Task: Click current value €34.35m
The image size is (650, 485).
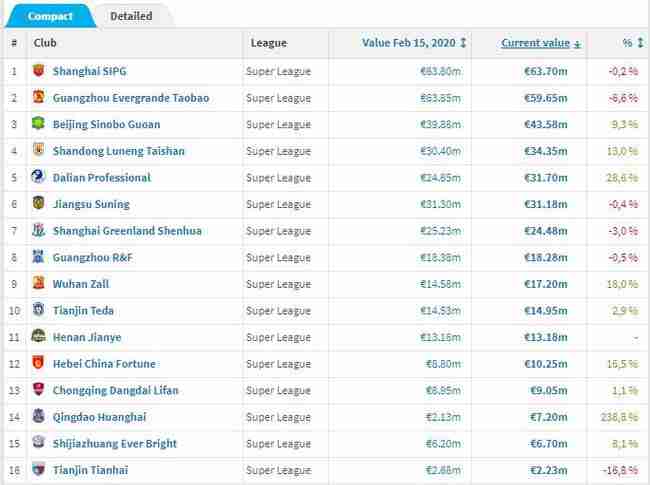Action: [x=546, y=151]
